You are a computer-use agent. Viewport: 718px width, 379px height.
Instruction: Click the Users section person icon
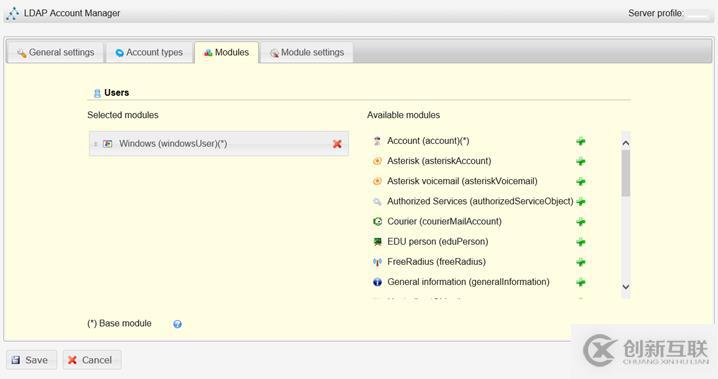pyautogui.click(x=97, y=93)
